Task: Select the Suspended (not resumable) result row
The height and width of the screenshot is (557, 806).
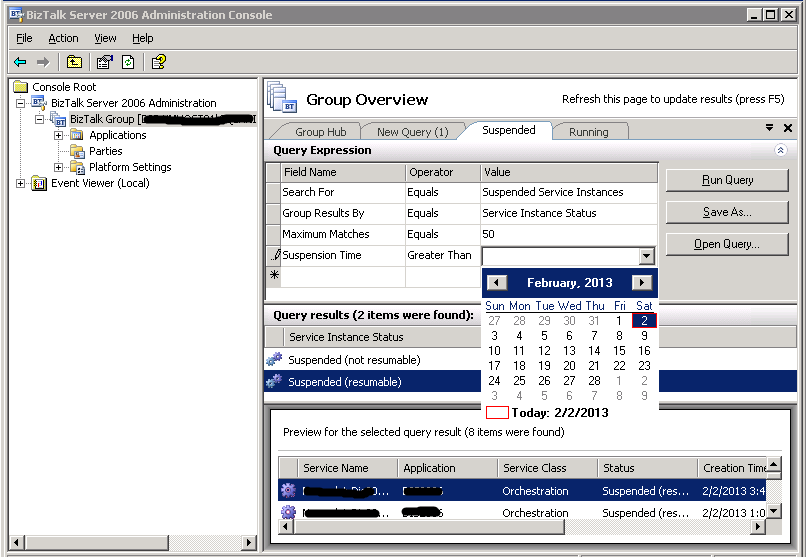Action: pyautogui.click(x=373, y=360)
